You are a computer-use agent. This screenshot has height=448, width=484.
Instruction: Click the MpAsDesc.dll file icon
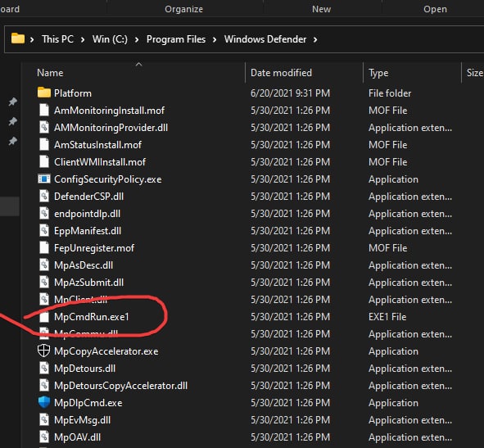pos(44,265)
